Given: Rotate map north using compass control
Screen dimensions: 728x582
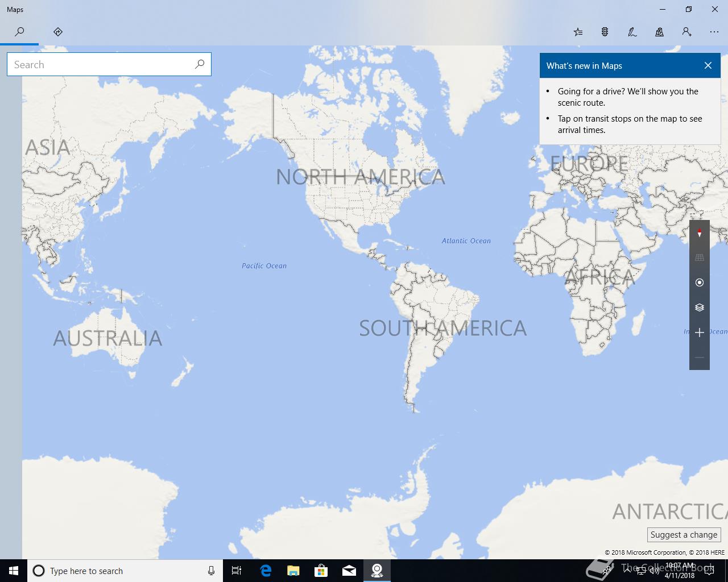Looking at the screenshot, I should pos(700,233).
